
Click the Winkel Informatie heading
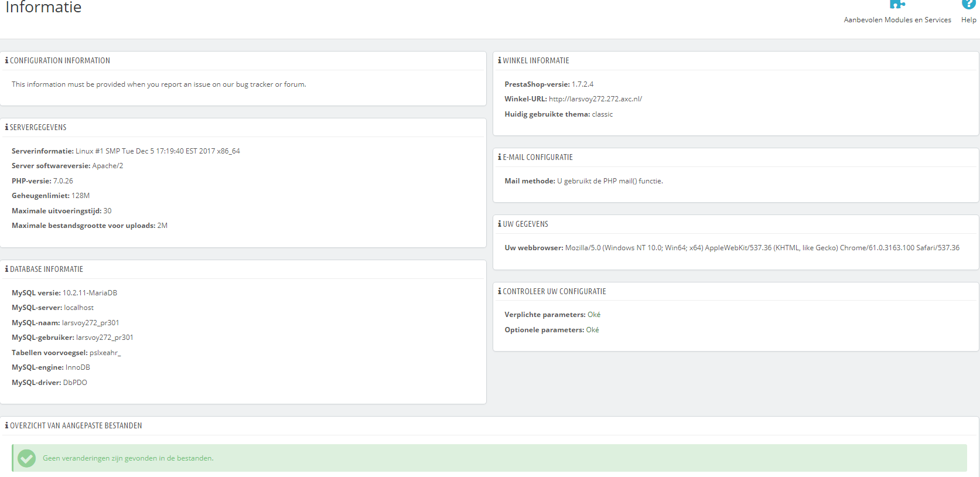click(x=536, y=60)
